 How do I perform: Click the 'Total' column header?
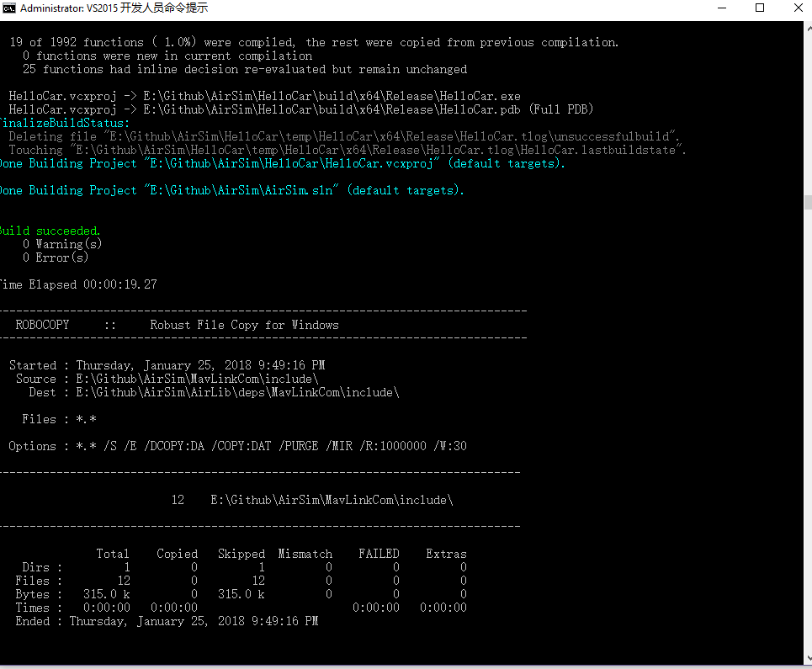tap(113, 554)
